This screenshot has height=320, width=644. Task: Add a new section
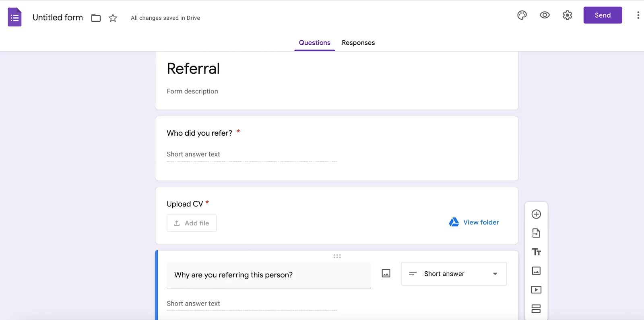tap(536, 309)
